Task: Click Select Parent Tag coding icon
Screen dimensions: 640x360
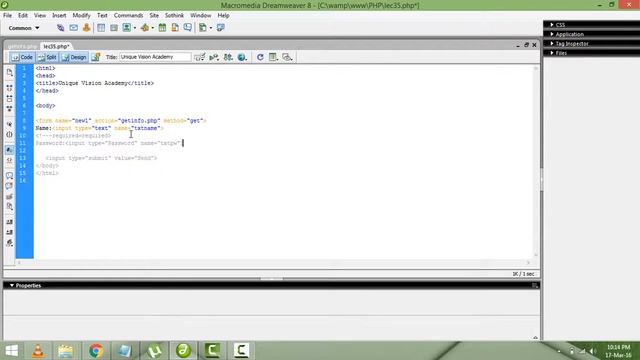Action: [x=9, y=124]
